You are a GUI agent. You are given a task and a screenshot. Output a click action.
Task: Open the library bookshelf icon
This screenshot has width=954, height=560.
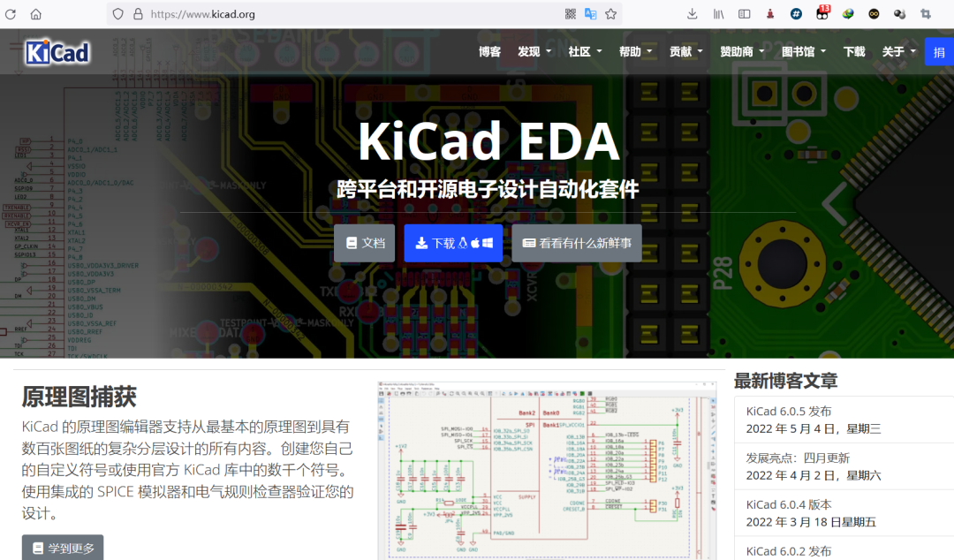tap(718, 14)
